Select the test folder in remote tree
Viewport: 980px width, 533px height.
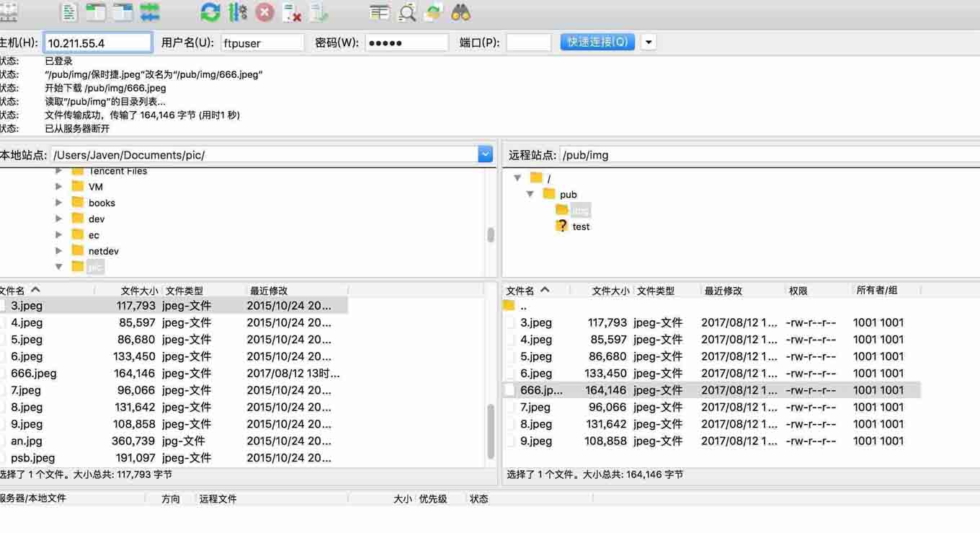[x=581, y=226]
